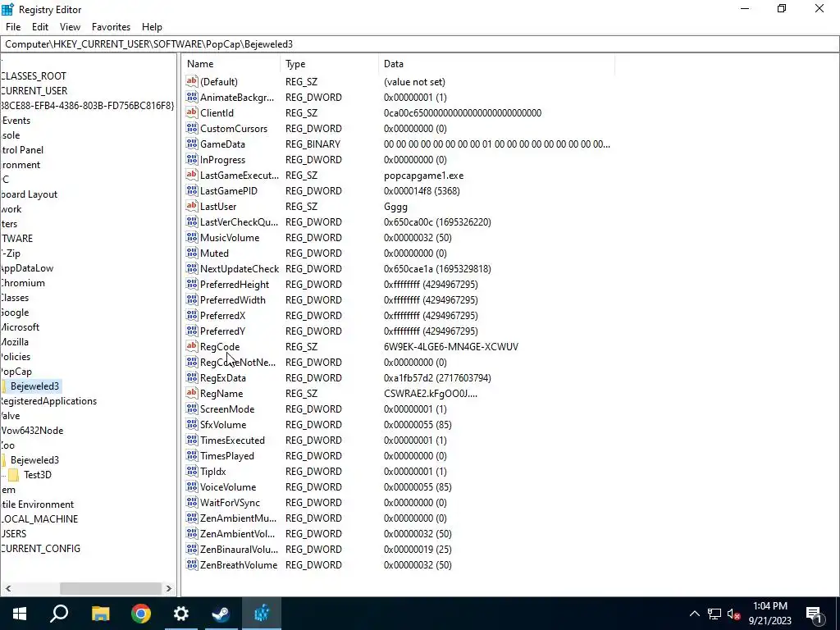Screen dimensions: 840x630
Task: Click the MusicVolume DWORD icon
Action: coord(192,237)
